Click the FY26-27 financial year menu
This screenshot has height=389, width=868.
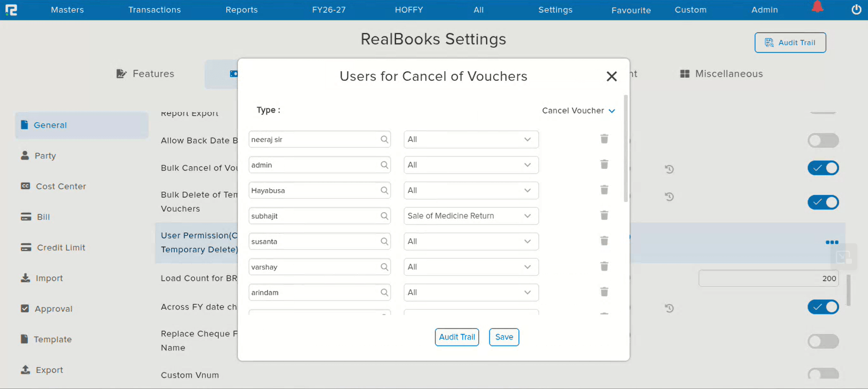point(329,10)
